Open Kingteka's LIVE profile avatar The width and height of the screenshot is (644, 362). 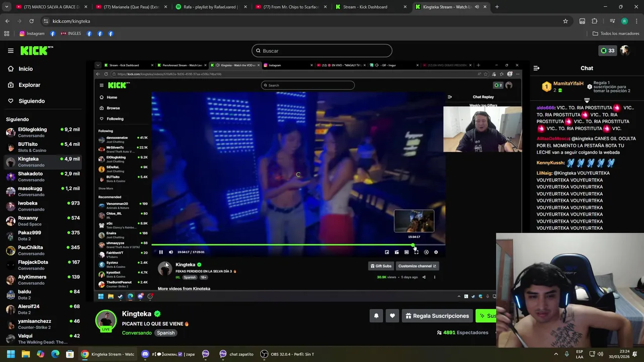pyautogui.click(x=106, y=322)
